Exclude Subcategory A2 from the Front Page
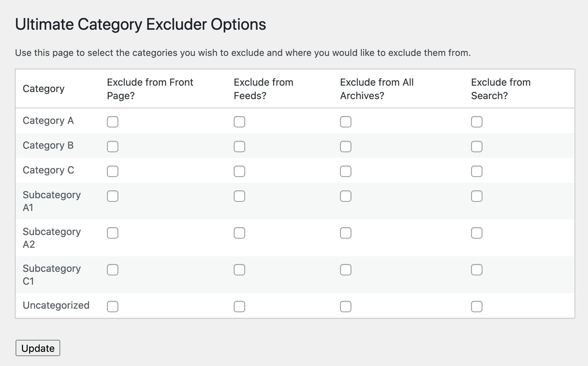 pyautogui.click(x=113, y=233)
